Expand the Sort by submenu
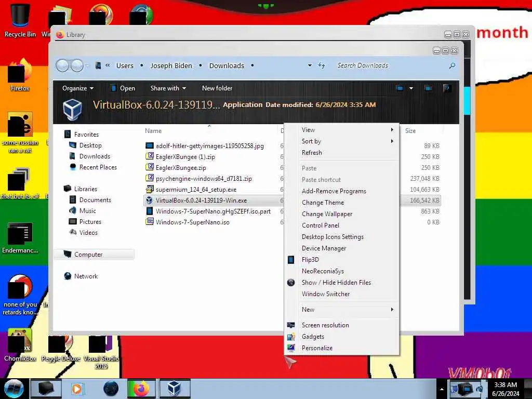 (x=341, y=141)
